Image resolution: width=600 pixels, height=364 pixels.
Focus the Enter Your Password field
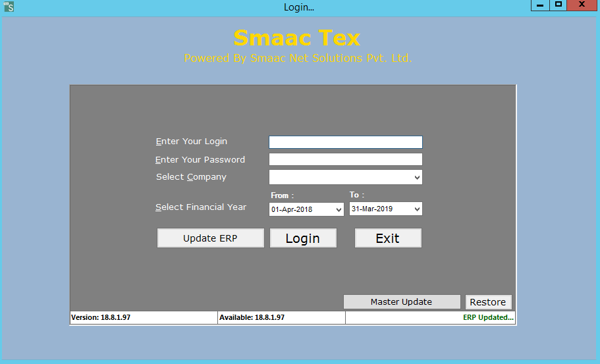[346, 159]
